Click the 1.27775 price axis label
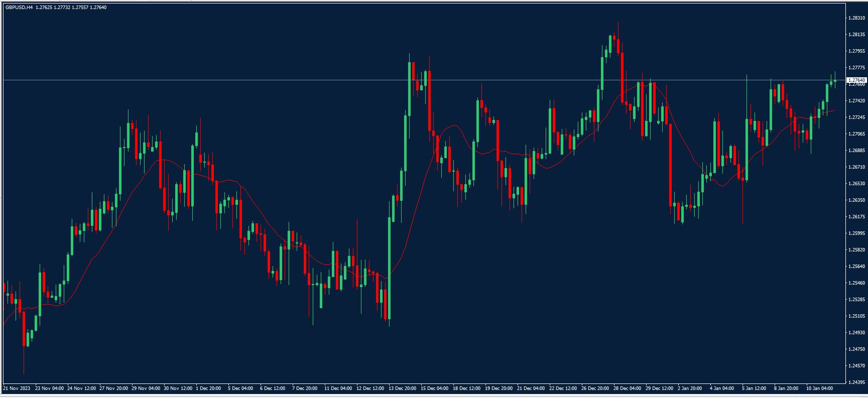 point(856,68)
